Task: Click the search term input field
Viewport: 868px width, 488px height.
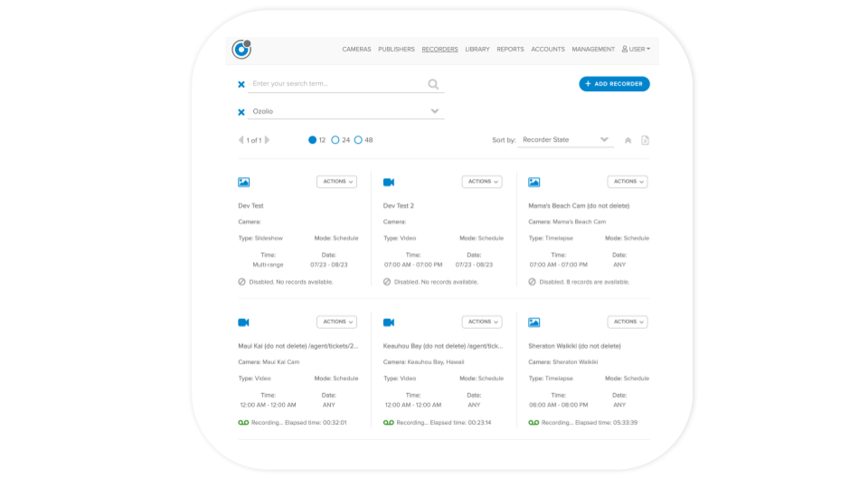Action: (337, 83)
